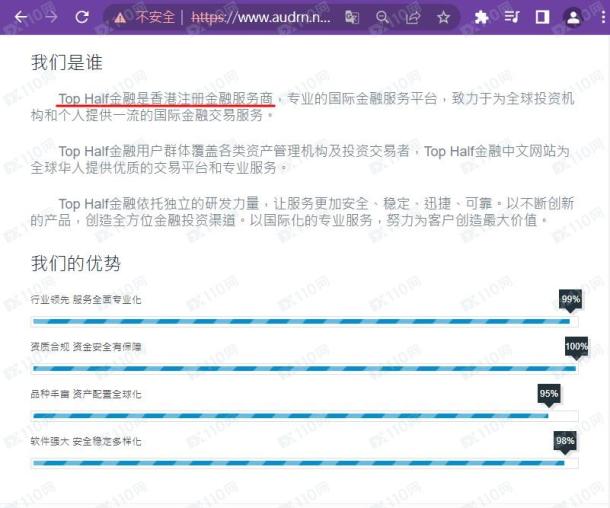The width and height of the screenshot is (610, 508).
Task: Click paragraph starting Top Half金融依托独立的研发力量
Action: click(x=302, y=212)
